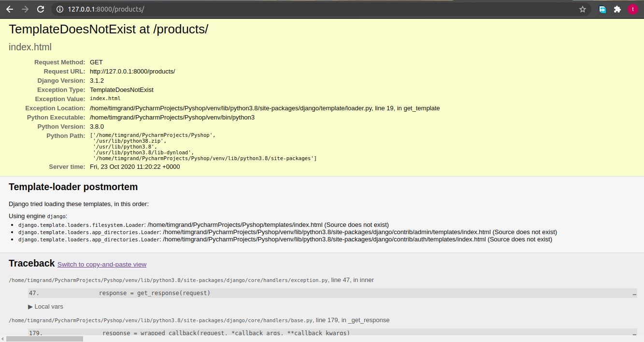The image size is (644, 342).
Task: Select Python Path entry '/usr/lib/python3.8/lib-dynload'
Action: (x=143, y=153)
